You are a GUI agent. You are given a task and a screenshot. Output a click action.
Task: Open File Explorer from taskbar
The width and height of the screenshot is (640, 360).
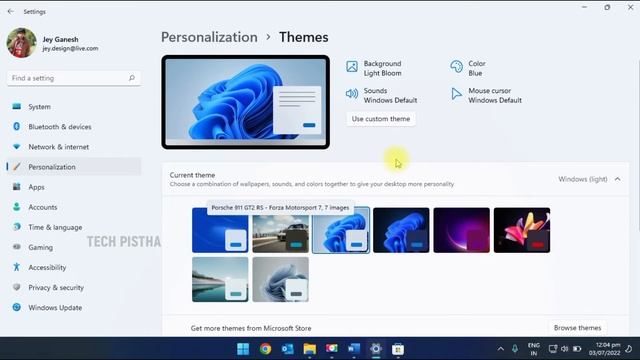pyautogui.click(x=309, y=349)
